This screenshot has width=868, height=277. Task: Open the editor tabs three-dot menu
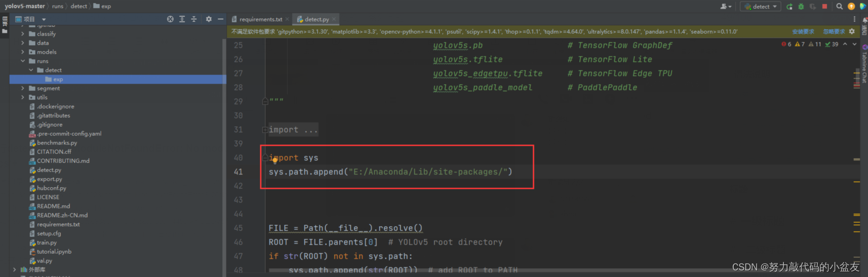(x=855, y=19)
